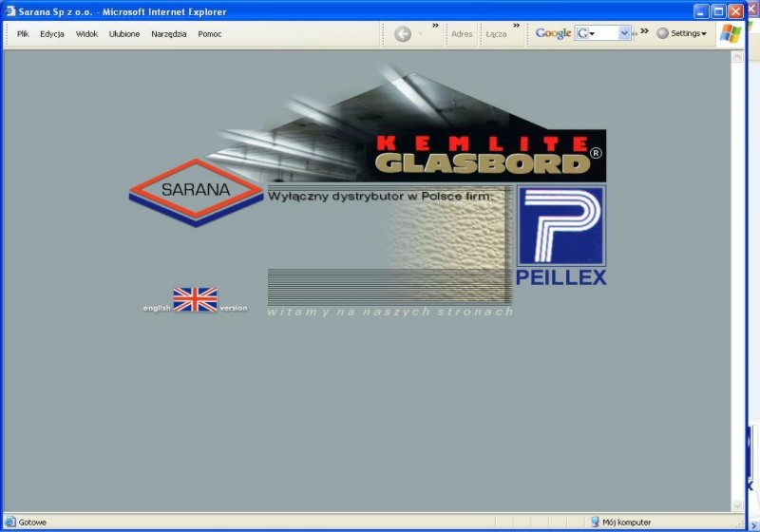
Task: Click the scroll up arrow of page scrollbar
Action: (737, 57)
